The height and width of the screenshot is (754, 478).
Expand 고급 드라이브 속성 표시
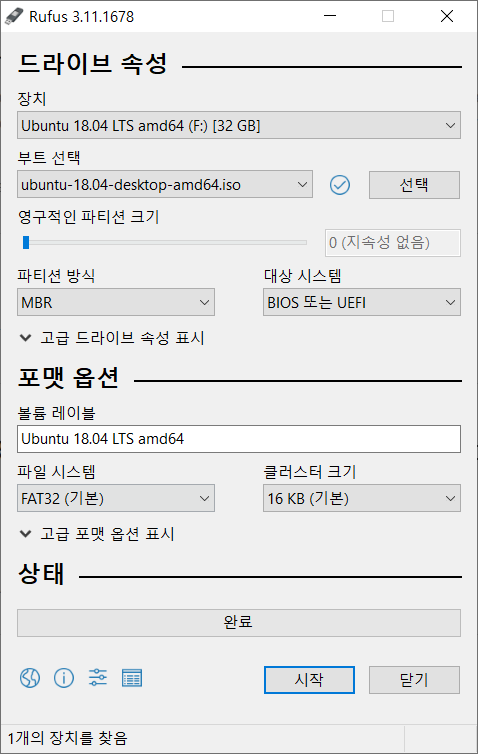(113, 338)
